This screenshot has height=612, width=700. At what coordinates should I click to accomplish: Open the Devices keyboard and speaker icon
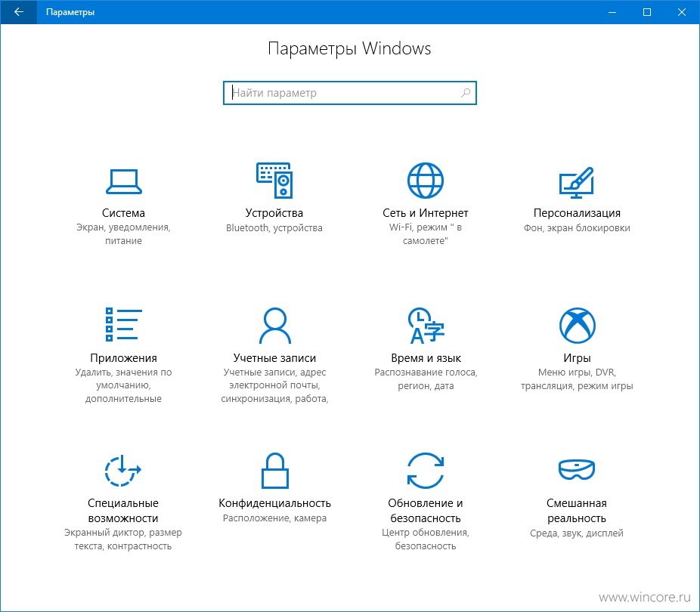(274, 181)
